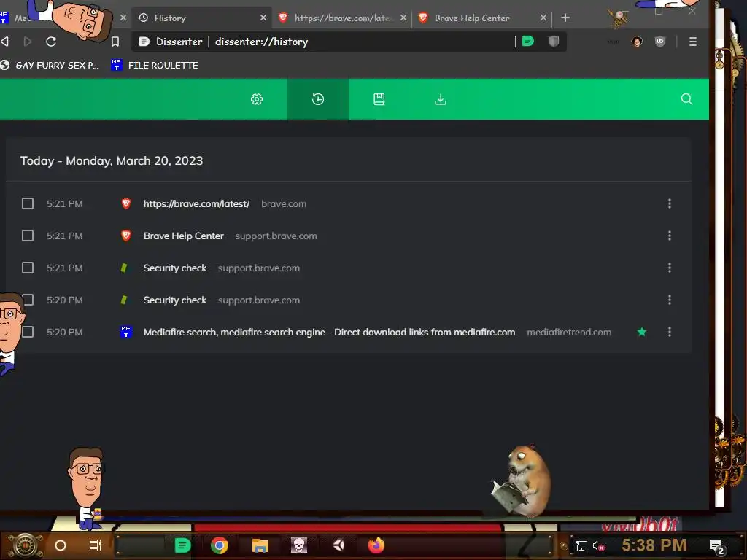
Task: Open more options for 5:20 PM Security check
Action: point(670,300)
